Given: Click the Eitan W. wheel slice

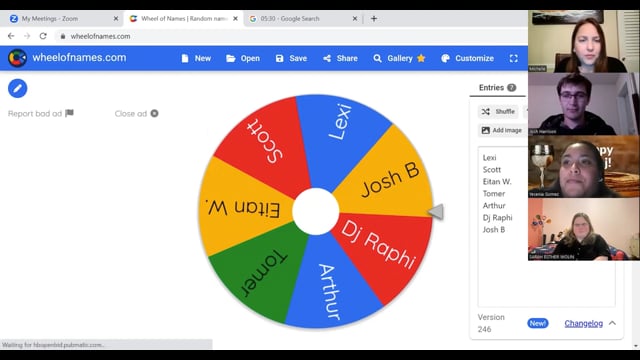Looking at the screenshot, I should click(x=244, y=208).
